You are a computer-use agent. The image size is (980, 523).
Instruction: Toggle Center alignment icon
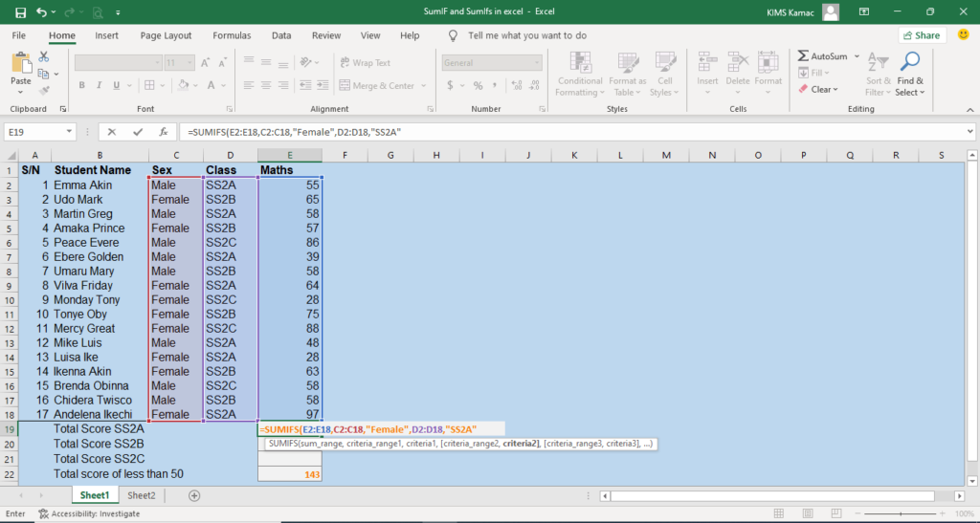(266, 85)
